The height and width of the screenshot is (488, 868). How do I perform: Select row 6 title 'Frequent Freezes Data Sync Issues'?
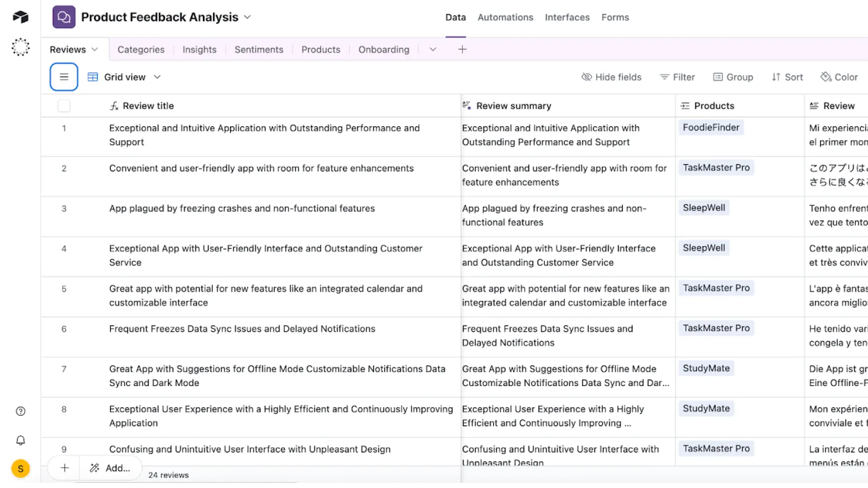pos(242,329)
